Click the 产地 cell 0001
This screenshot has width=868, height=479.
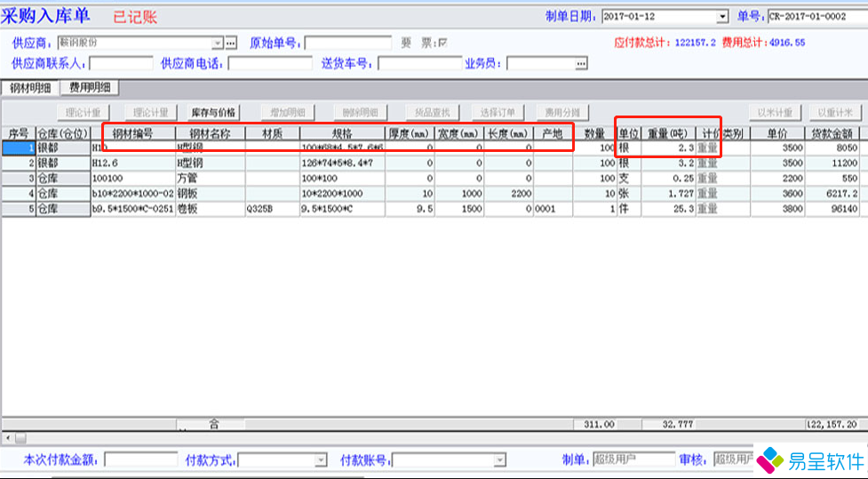(553, 209)
